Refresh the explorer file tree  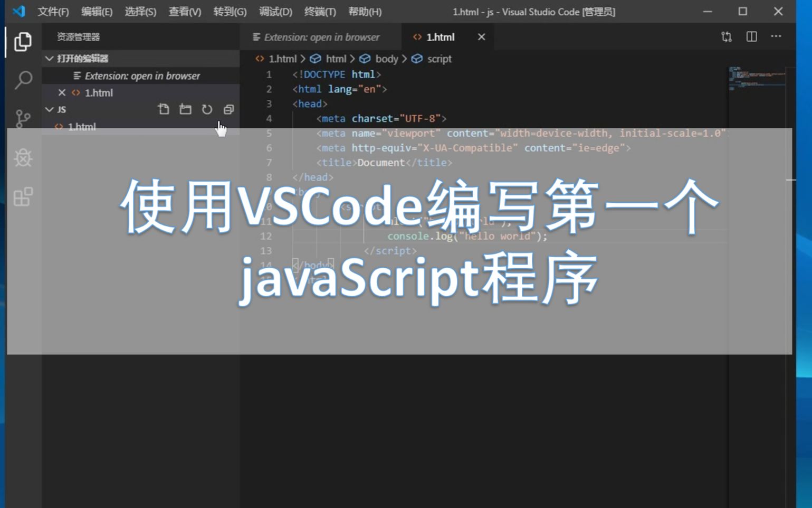point(207,109)
